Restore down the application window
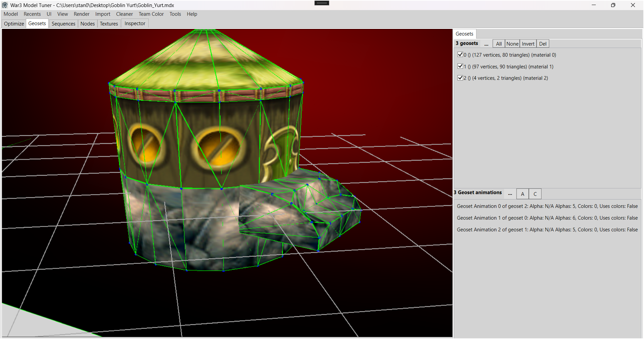 [613, 5]
